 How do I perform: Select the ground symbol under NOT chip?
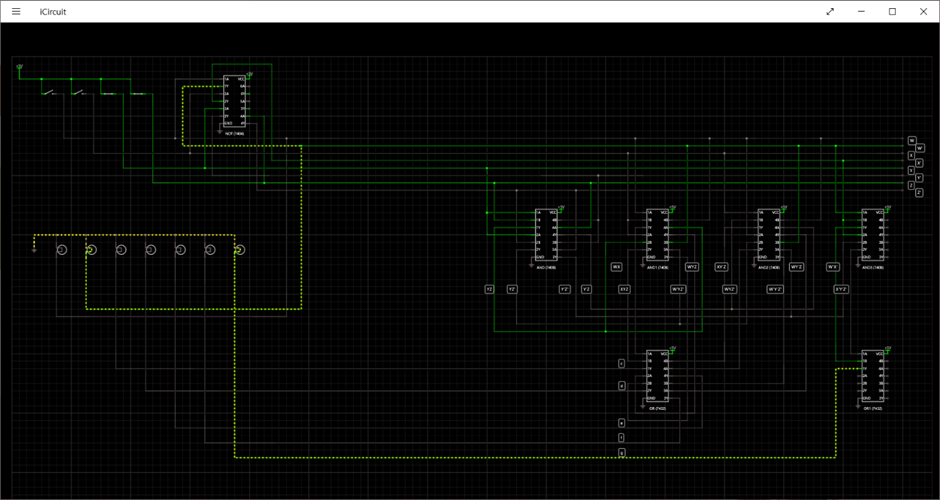[x=221, y=129]
